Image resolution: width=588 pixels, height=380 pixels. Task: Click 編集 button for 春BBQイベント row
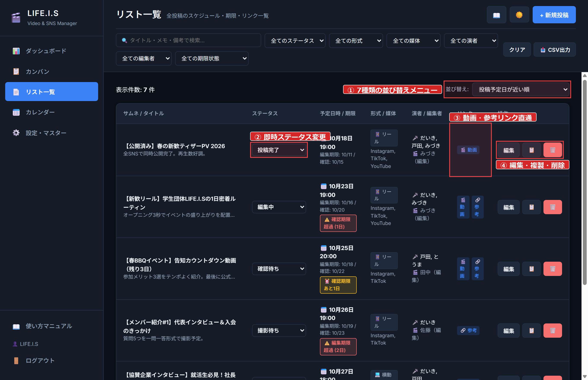click(508, 269)
